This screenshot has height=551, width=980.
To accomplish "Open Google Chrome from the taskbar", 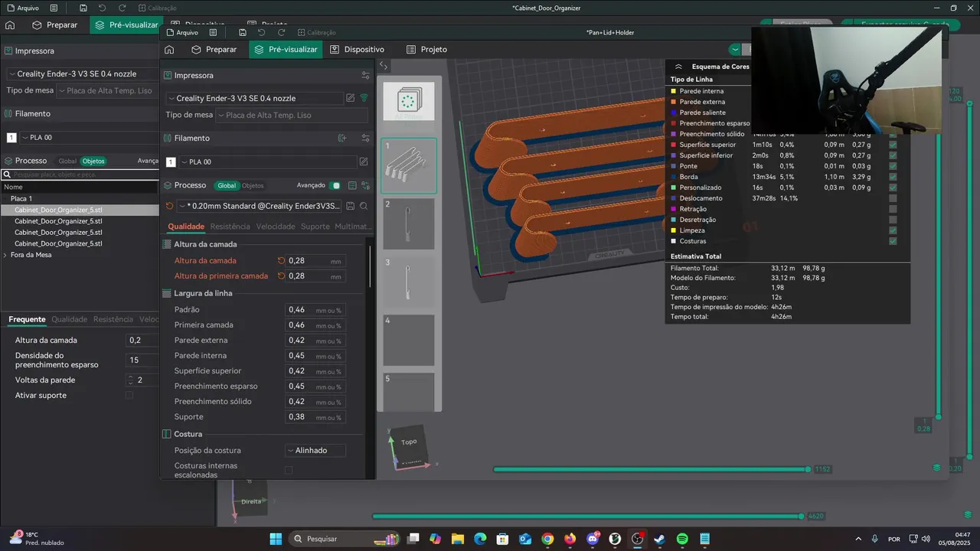I will (547, 539).
